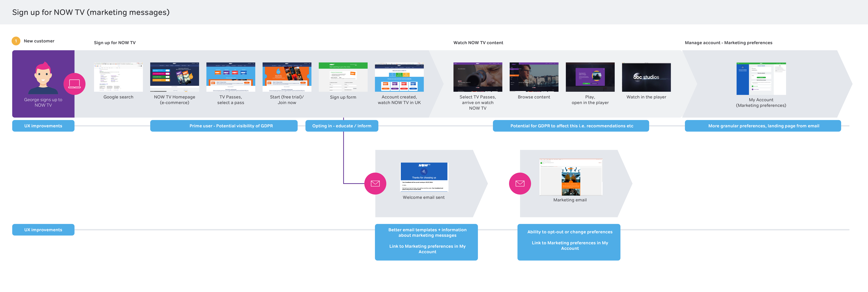Click the Browse content screenshot thumbnail
Viewport: 868px width, 292px height.
[x=534, y=77]
